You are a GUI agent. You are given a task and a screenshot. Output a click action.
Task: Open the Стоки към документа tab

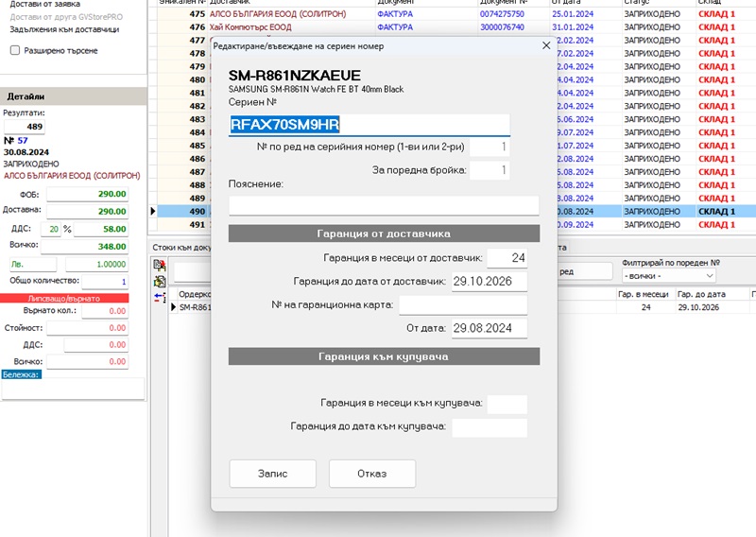pyautogui.click(x=181, y=248)
